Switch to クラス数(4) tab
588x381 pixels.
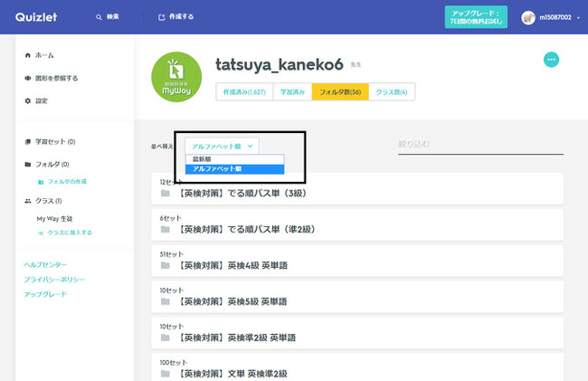pyautogui.click(x=392, y=92)
